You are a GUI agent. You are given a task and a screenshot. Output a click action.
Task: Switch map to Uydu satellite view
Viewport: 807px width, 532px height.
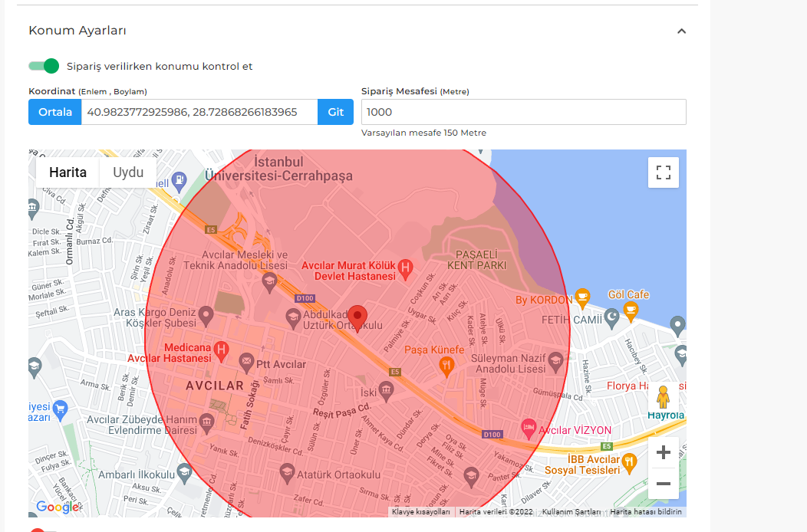[128, 172]
